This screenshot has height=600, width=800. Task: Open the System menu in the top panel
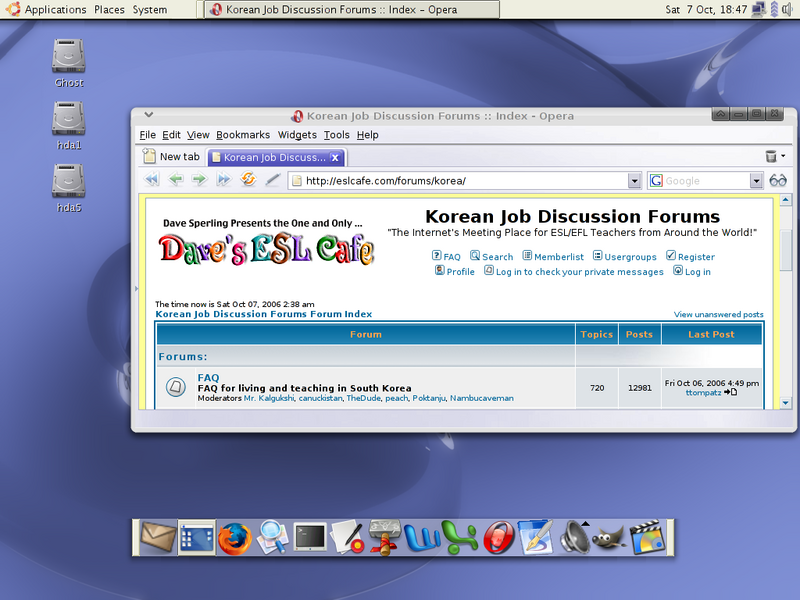149,9
